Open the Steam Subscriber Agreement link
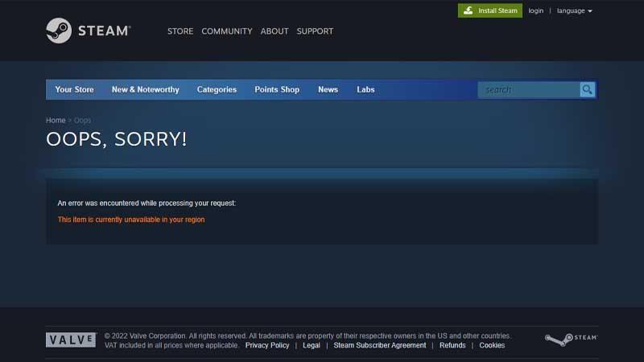The height and width of the screenshot is (362, 644). pos(379,345)
